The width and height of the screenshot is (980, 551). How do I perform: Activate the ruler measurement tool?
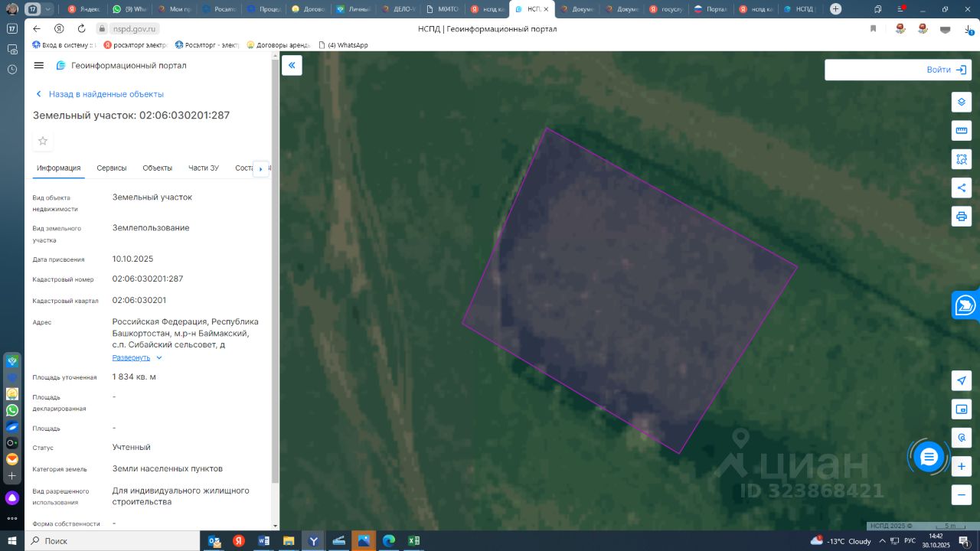click(x=962, y=130)
